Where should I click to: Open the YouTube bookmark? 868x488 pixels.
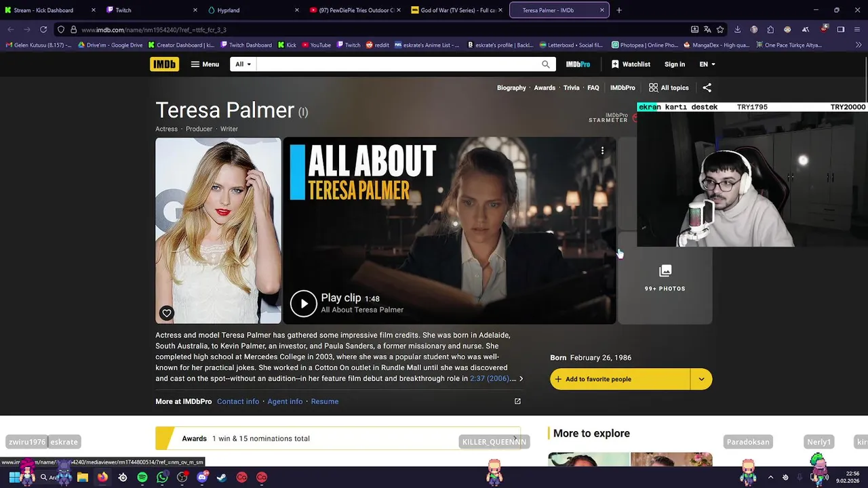pyautogui.click(x=315, y=45)
